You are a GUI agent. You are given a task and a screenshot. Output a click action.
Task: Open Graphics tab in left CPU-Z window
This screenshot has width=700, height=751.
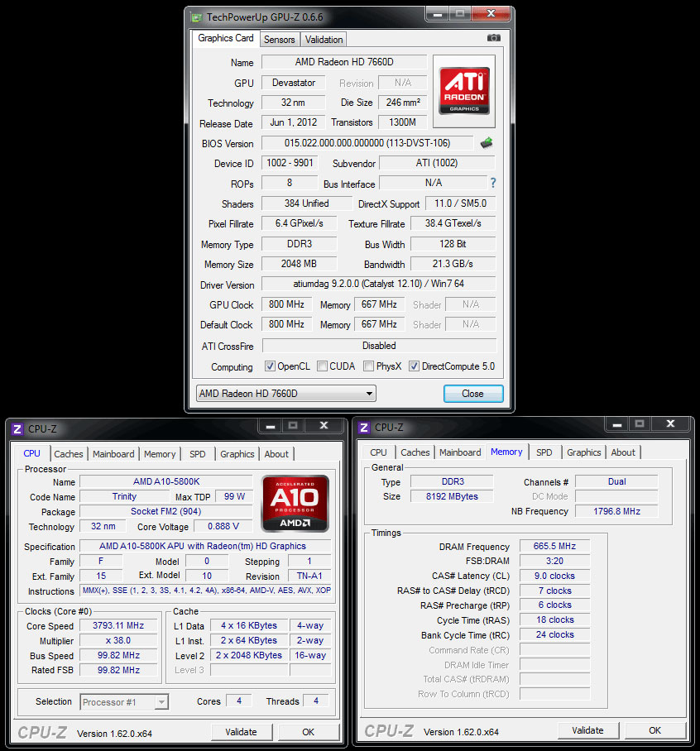coord(237,454)
